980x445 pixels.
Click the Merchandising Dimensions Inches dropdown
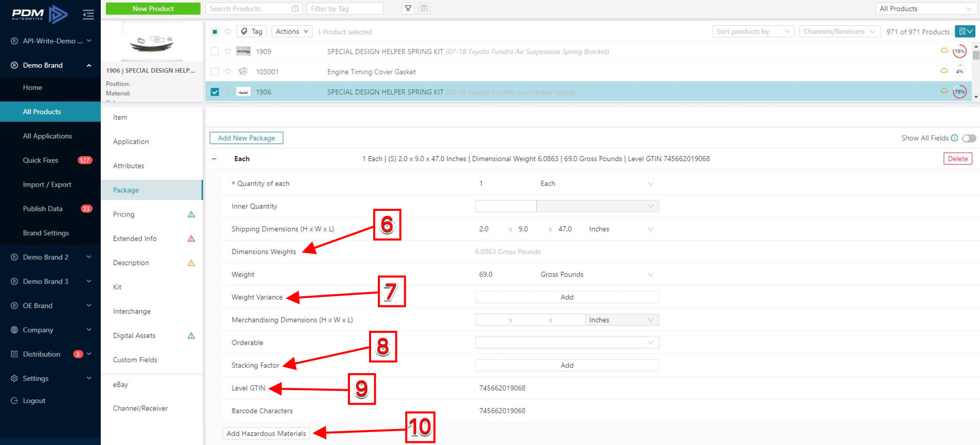(622, 320)
